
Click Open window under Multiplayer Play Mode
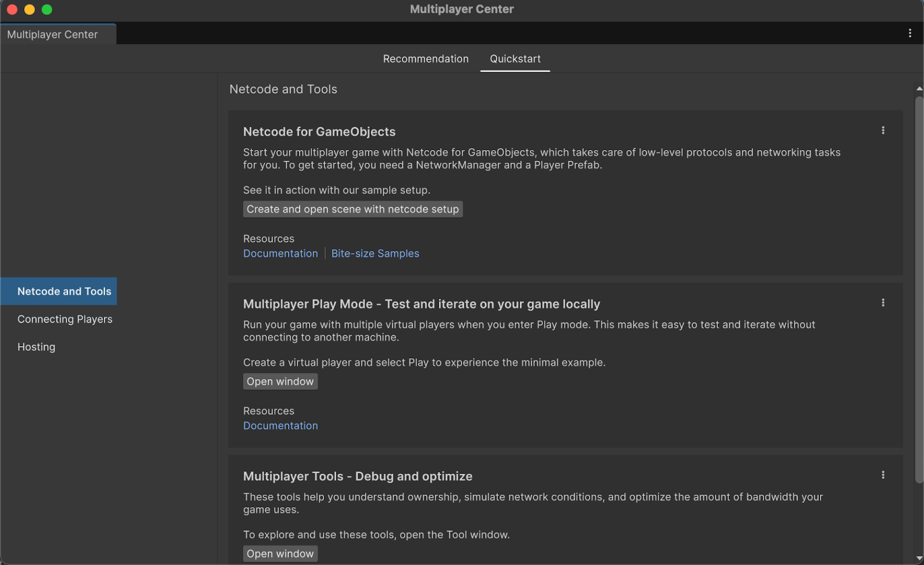tap(280, 381)
